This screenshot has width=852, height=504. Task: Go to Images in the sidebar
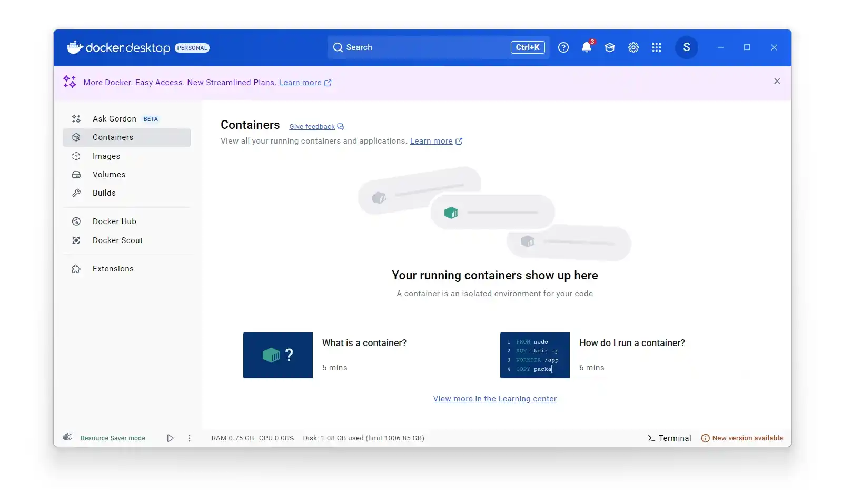tap(106, 156)
